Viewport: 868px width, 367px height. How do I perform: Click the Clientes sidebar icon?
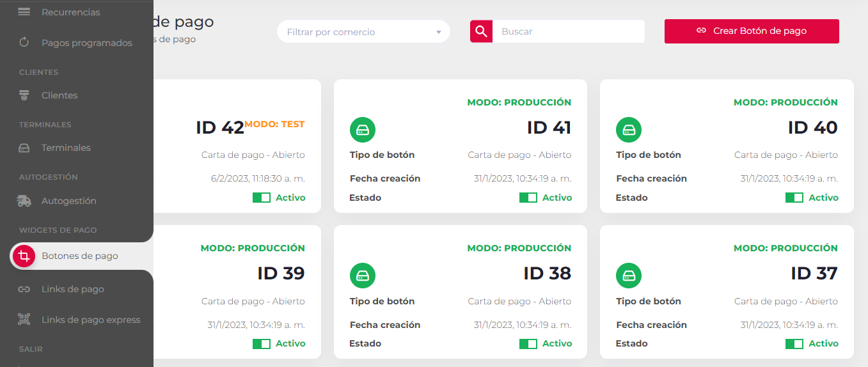[x=24, y=95]
